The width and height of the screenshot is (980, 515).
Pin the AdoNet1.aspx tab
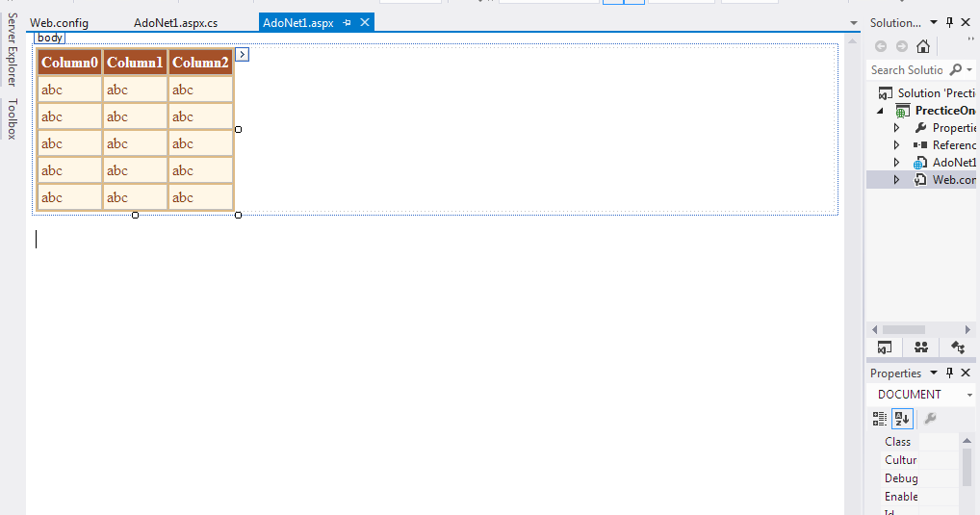click(347, 22)
